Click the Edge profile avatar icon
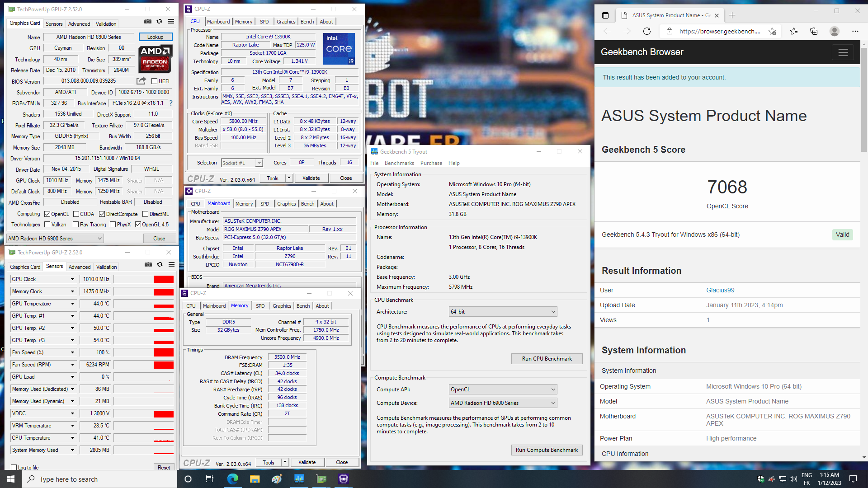Viewport: 868px width, 488px height. 835,31
